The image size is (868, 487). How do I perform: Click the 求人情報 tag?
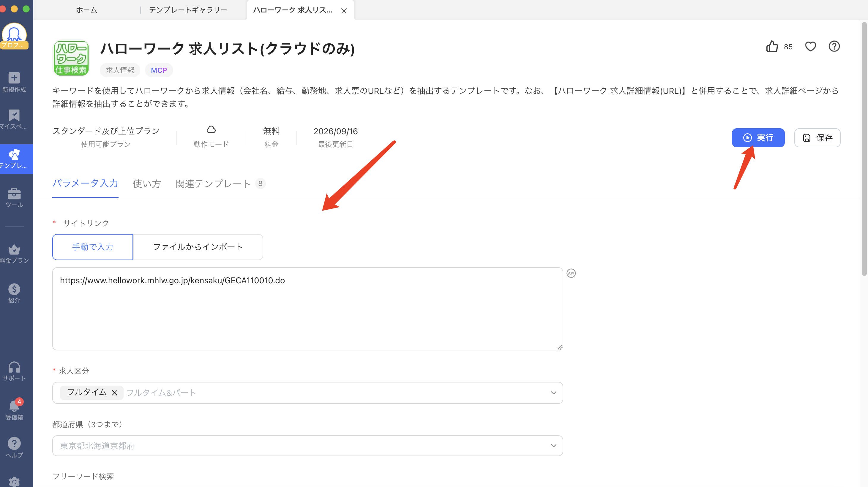tap(120, 70)
